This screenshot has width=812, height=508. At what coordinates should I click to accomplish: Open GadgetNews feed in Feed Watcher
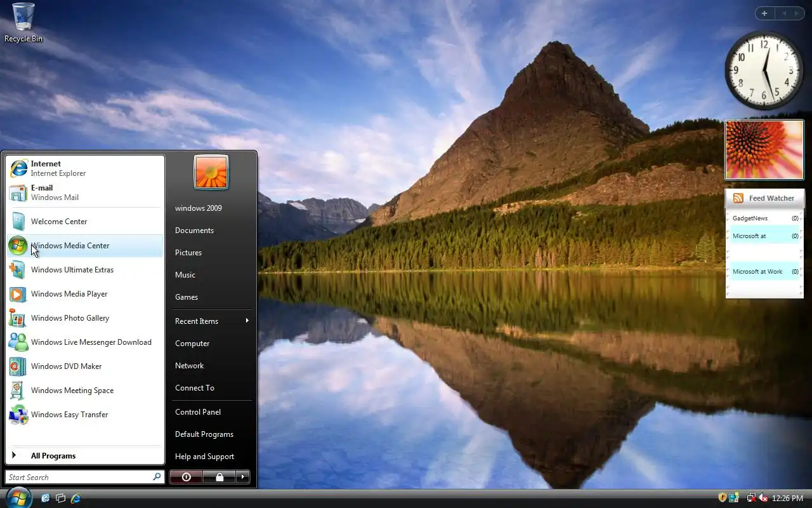(765, 218)
